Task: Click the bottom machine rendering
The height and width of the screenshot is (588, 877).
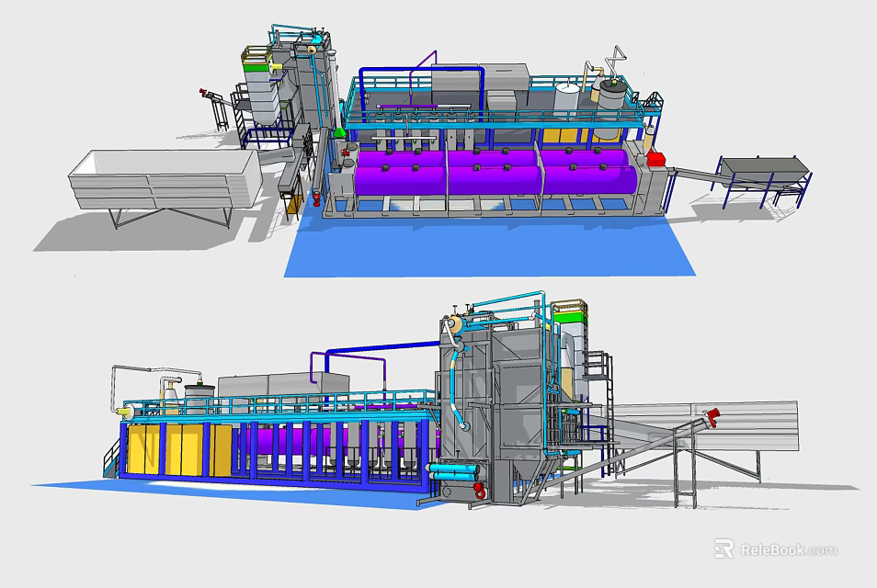Action: click(445, 400)
